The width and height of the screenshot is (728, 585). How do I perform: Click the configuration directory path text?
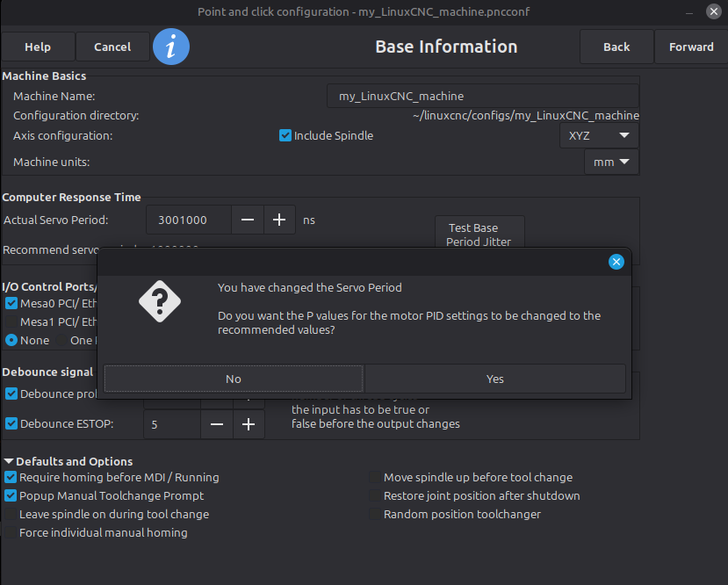[525, 116]
